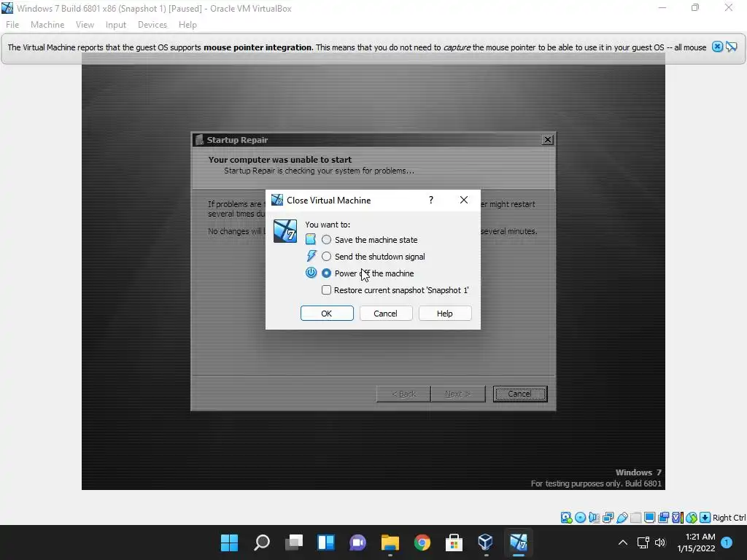Open Windows Start menu
The image size is (747, 560).
[229, 542]
